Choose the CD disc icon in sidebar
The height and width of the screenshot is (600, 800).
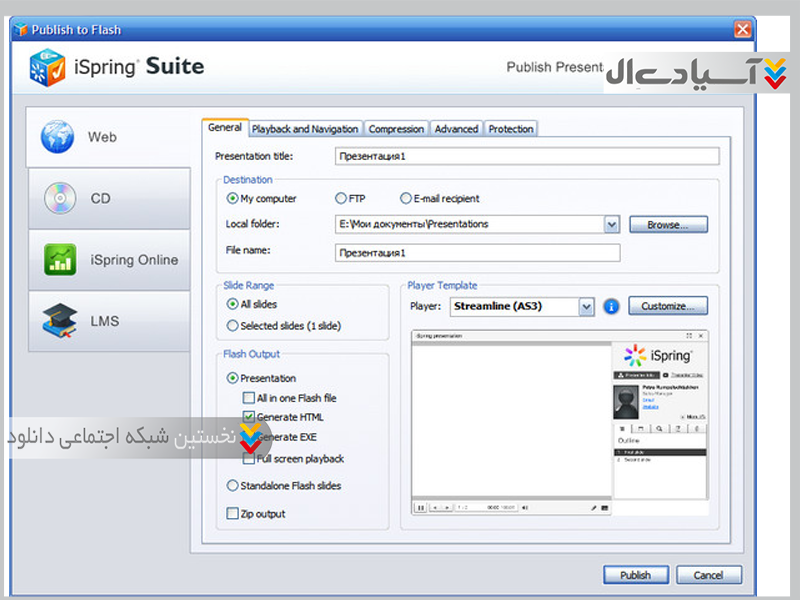pyautogui.click(x=58, y=198)
